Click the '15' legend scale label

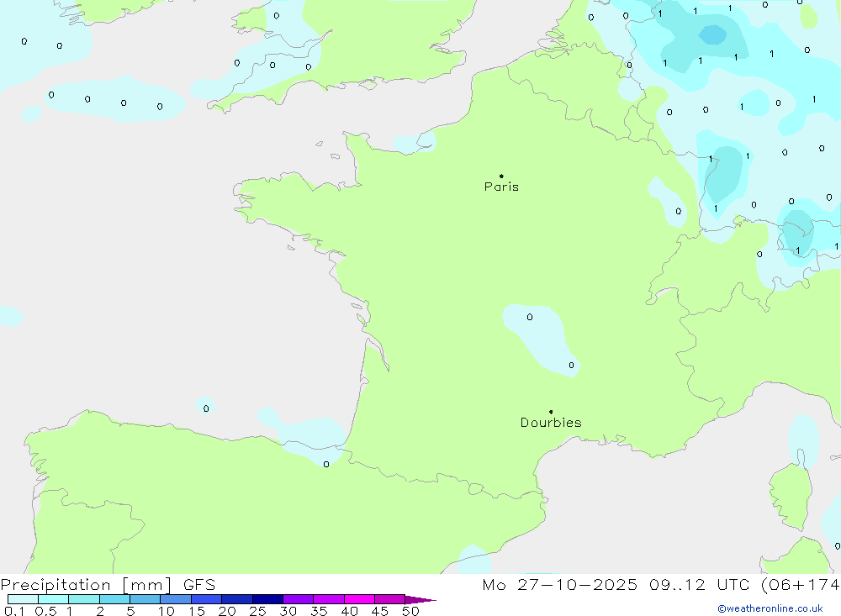pyautogui.click(x=196, y=611)
